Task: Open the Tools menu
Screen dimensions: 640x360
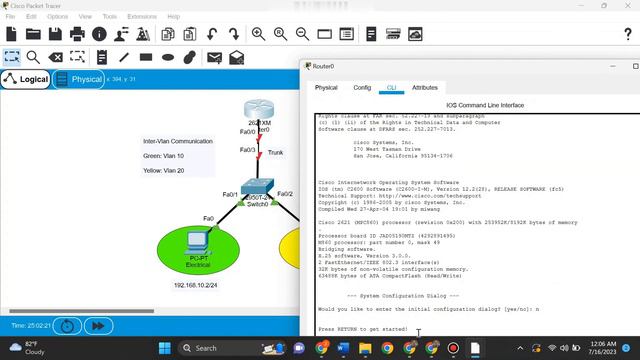Action: pyautogui.click(x=109, y=16)
